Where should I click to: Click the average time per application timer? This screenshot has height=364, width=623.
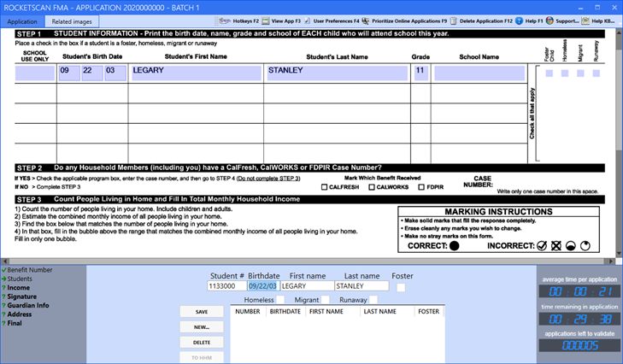click(579, 291)
